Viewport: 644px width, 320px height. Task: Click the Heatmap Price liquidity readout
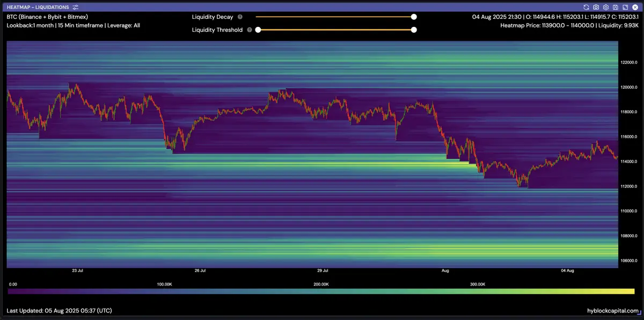(569, 25)
